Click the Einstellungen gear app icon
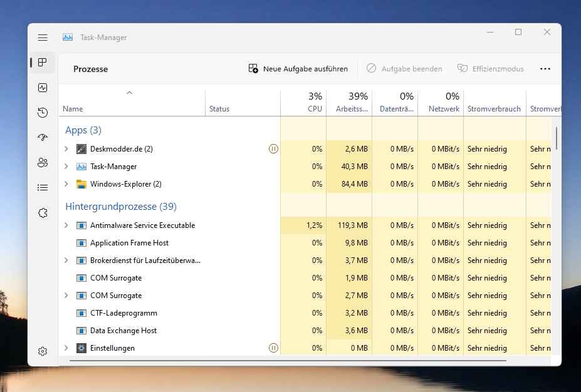581x392 pixels. tap(81, 348)
